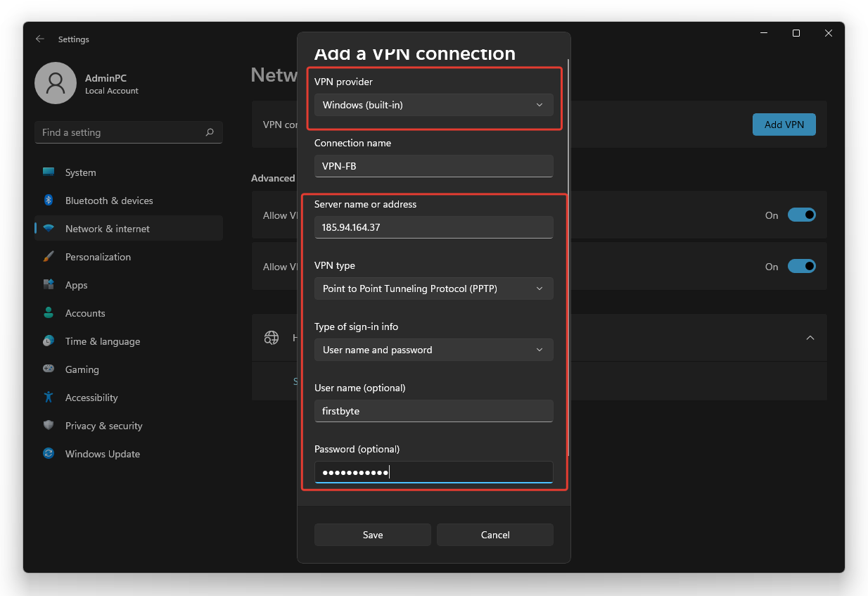The width and height of the screenshot is (868, 596).
Task: Save the VPN connection
Action: tap(372, 535)
